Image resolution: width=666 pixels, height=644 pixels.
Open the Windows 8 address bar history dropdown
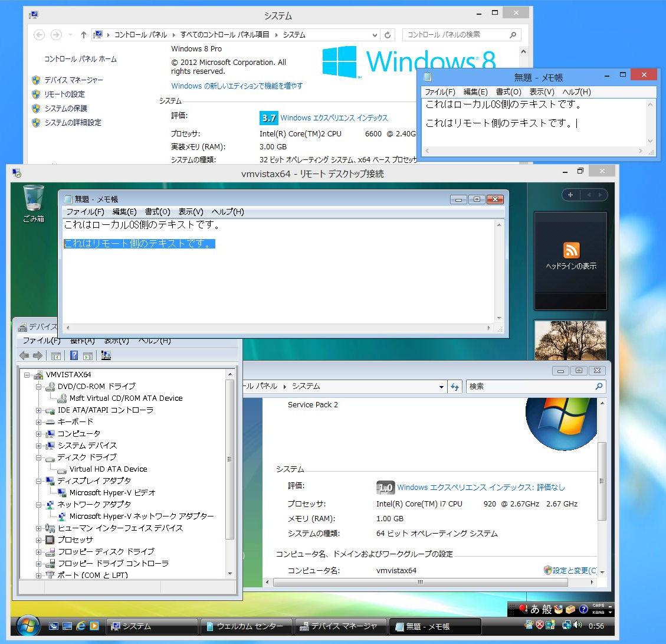click(x=375, y=35)
